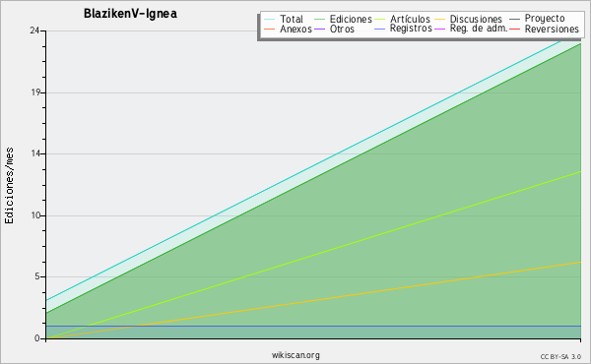Click the wikiscan.org label
Viewport: 591px width, 364px height.
point(295,355)
